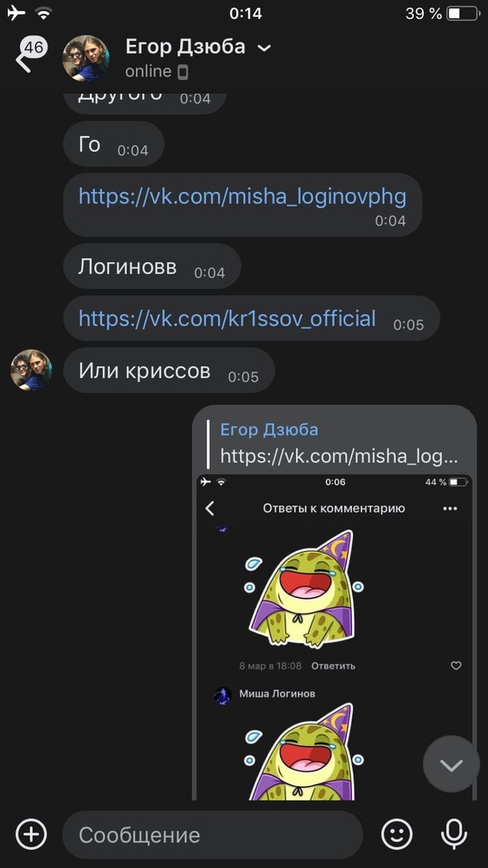Open the attachment plus icon
The height and width of the screenshot is (868, 488).
(31, 834)
